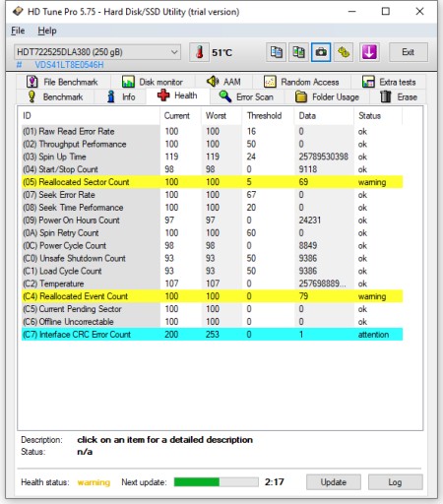The width and height of the screenshot is (443, 504).
Task: Open the Error Scan tab
Action: coord(246,96)
